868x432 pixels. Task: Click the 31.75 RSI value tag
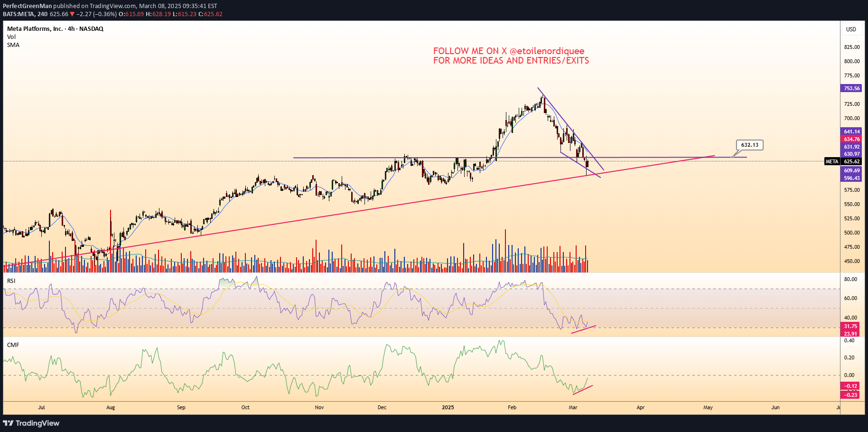pos(850,326)
